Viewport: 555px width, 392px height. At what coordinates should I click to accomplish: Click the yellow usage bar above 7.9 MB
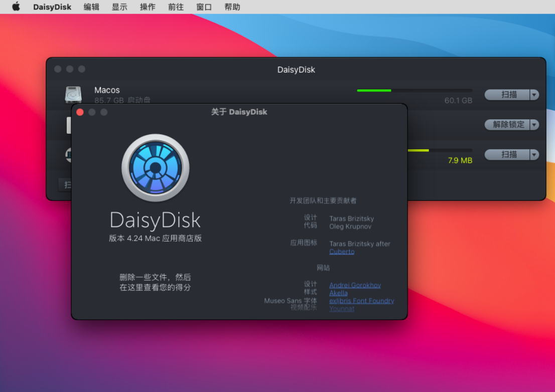(x=418, y=150)
